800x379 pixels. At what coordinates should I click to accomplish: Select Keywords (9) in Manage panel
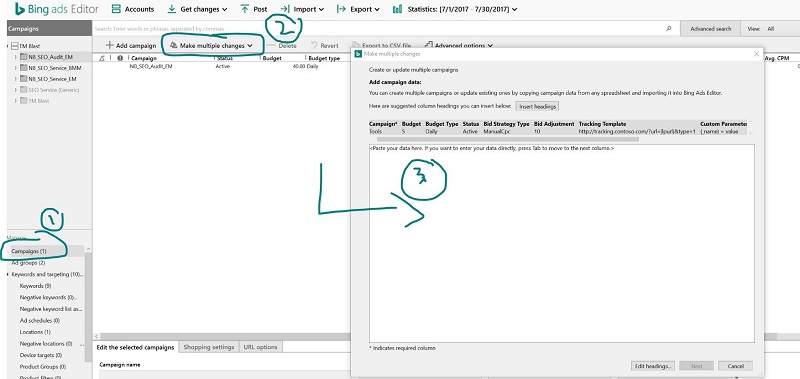[x=35, y=286]
